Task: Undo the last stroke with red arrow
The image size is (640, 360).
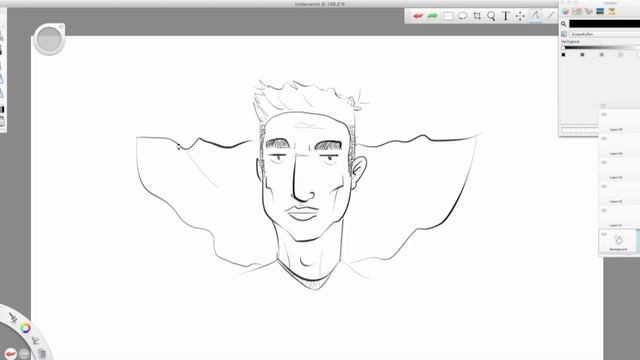Action: click(418, 16)
